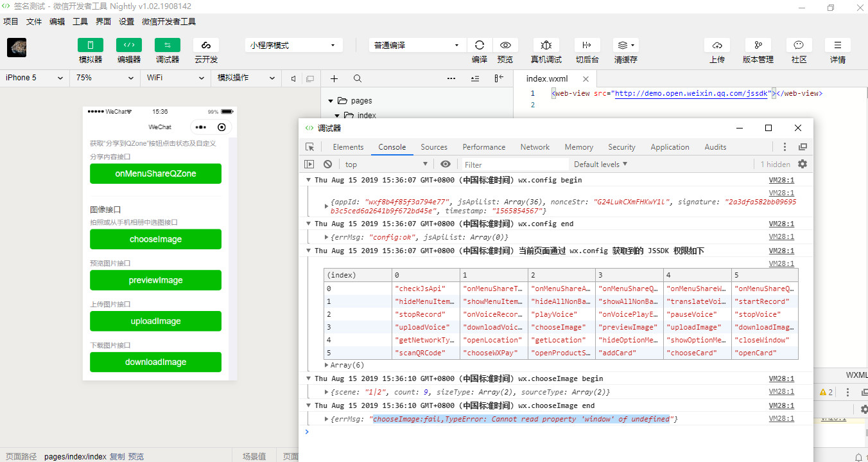Open the 社区 community icon

pos(799,45)
